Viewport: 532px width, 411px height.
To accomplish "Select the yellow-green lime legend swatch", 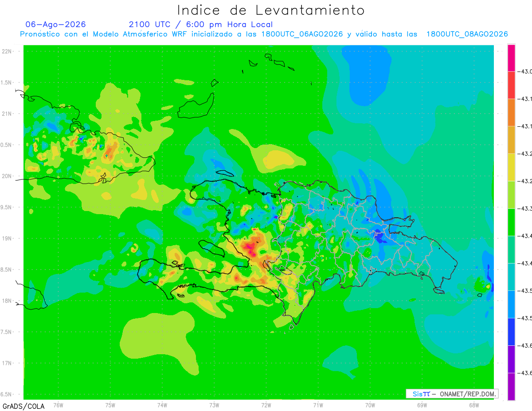I will (511, 195).
